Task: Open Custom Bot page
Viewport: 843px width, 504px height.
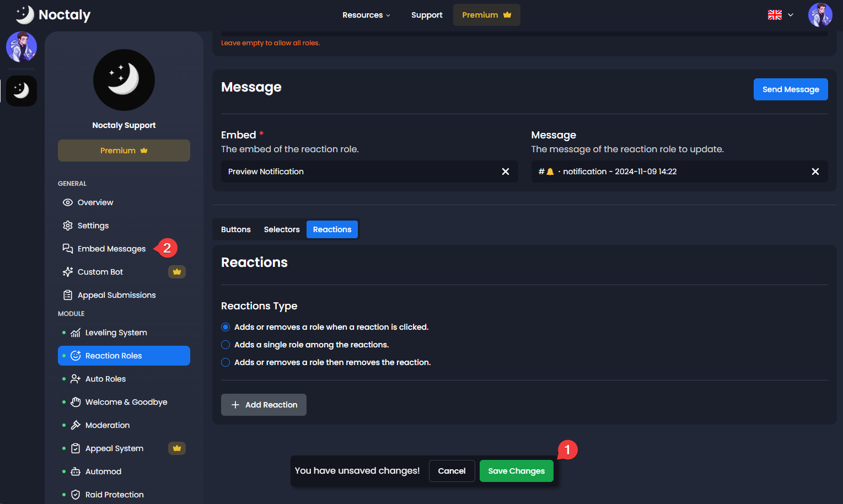Action: (x=124, y=272)
